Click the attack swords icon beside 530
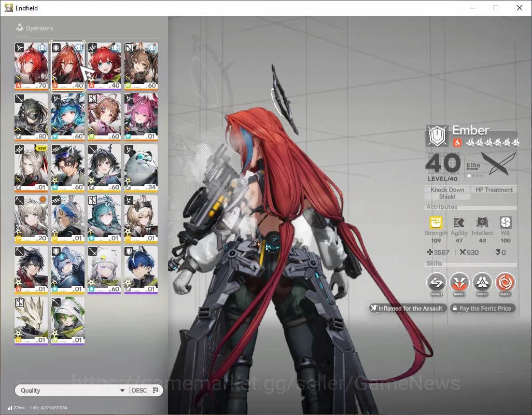 (x=463, y=252)
